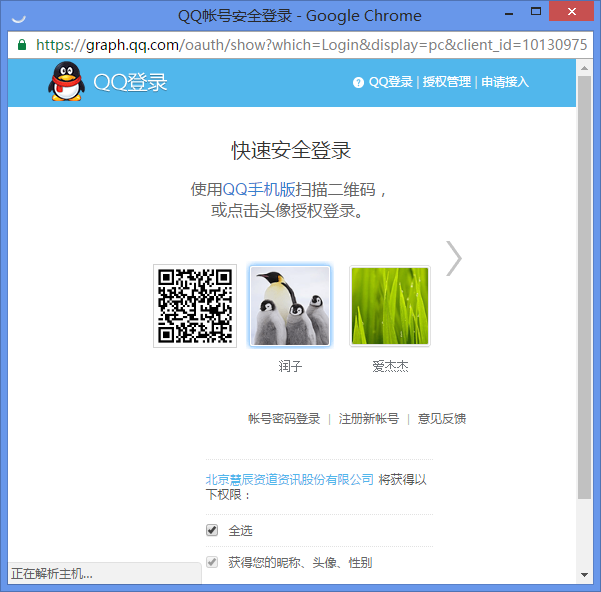Screen dimensions: 601x592
Task: Click the QQ登录 header title text
Action: (130, 82)
